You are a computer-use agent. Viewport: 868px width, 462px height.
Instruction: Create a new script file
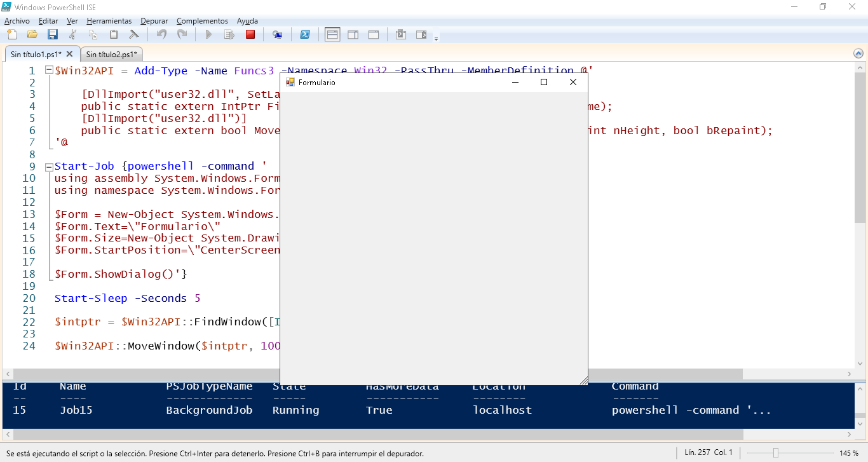click(x=11, y=34)
